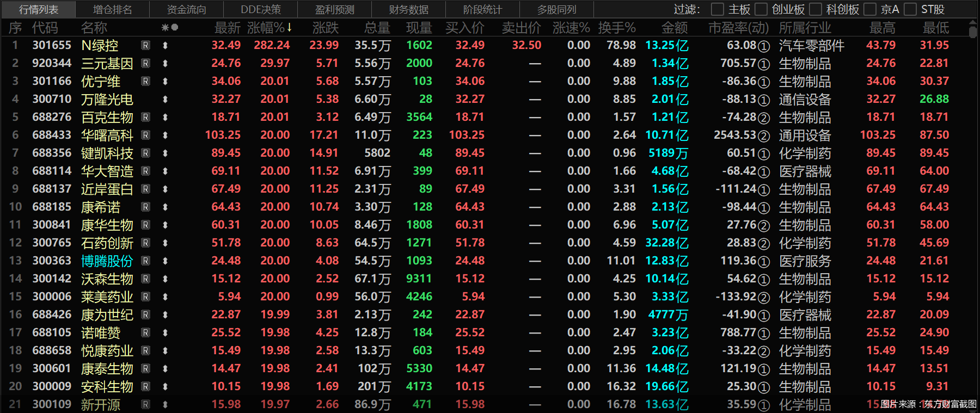Switch to the 阶段统计 tab
Screen dimensions: 980x413
(x=483, y=9)
